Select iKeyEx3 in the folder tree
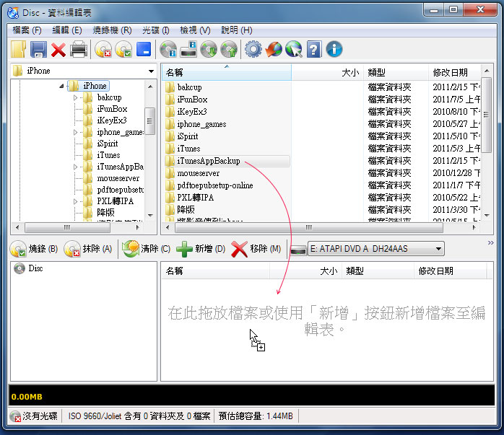 pyautogui.click(x=112, y=120)
